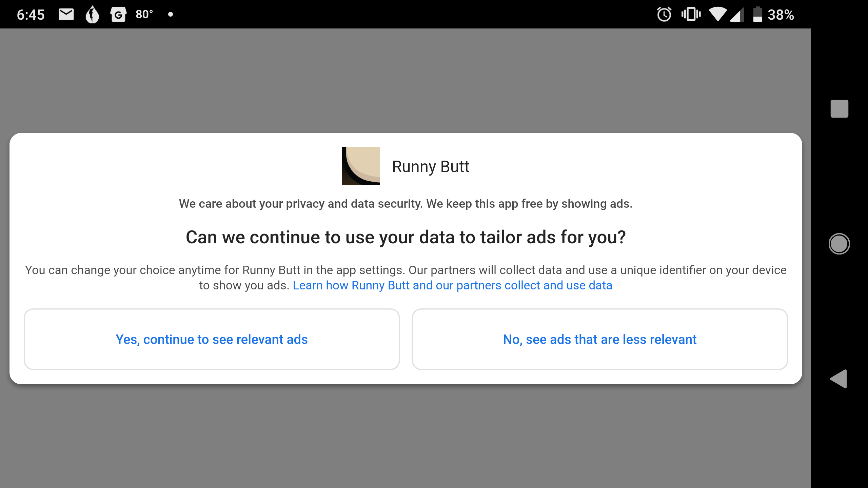This screenshot has height=488, width=868.
Task: Tap the vibrate mode icon in status bar
Action: (x=691, y=14)
